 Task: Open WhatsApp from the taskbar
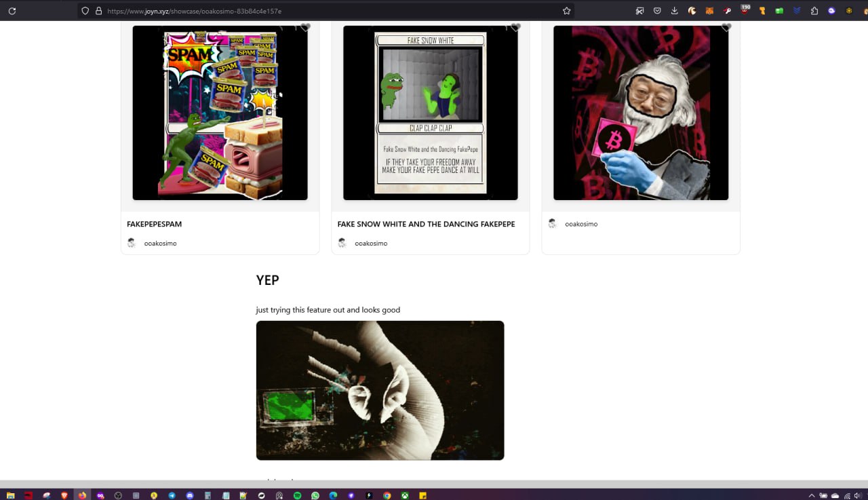[x=315, y=495]
